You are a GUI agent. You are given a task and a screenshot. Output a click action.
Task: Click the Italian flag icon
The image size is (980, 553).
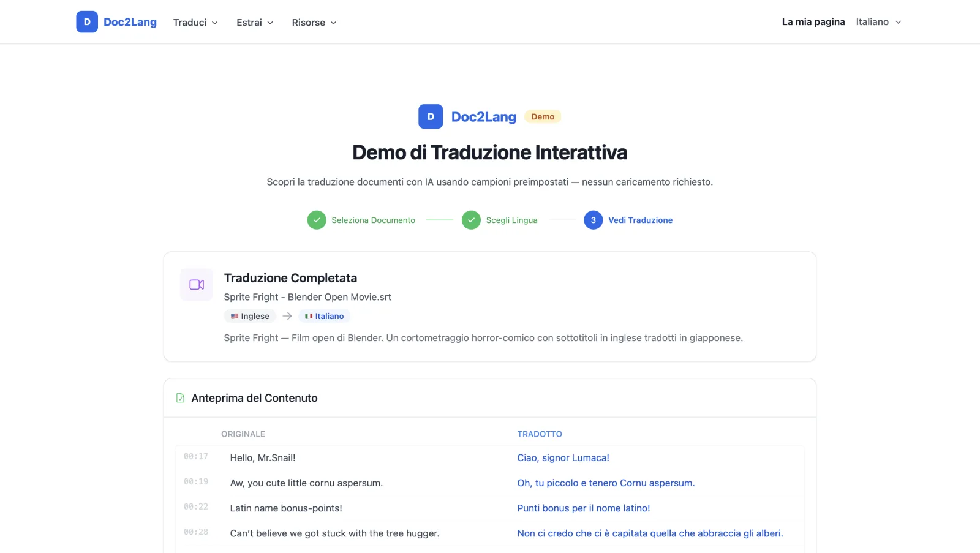tap(309, 316)
